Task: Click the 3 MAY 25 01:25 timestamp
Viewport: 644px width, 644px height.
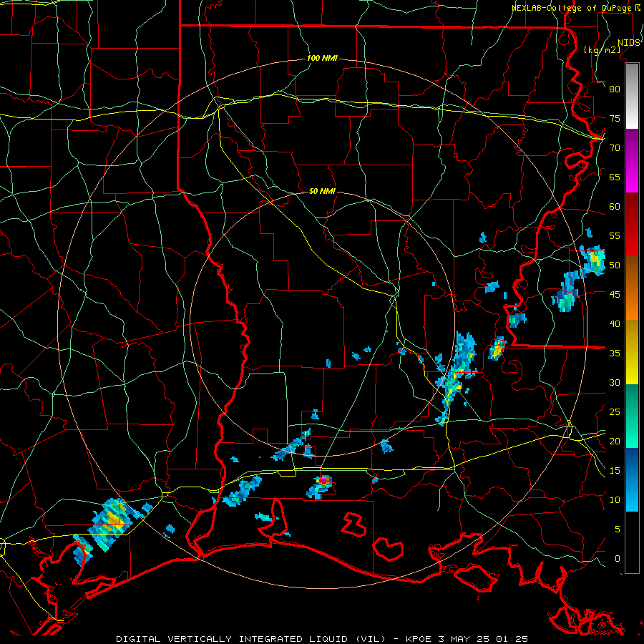Action: [x=483, y=639]
